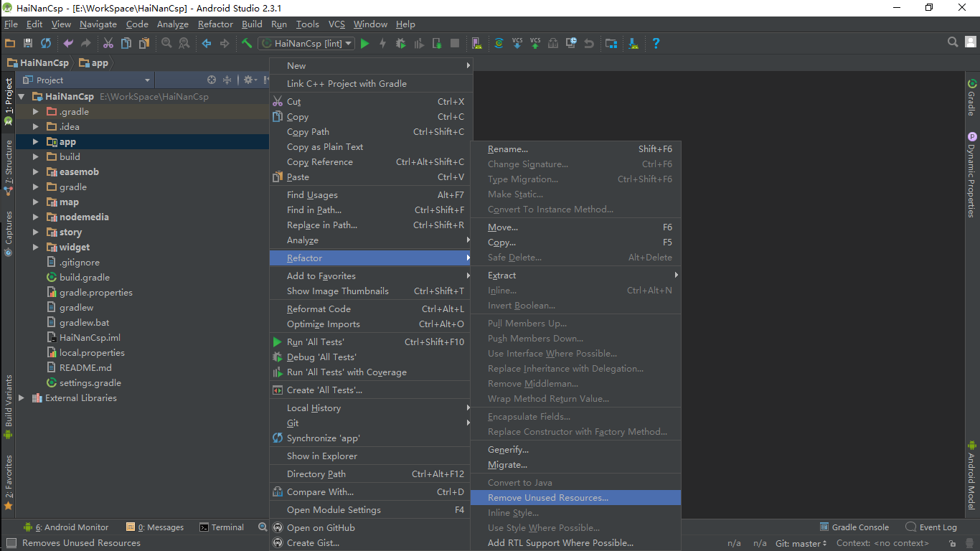Image resolution: width=980 pixels, height=551 pixels.
Task: Click the VCS Update Project icon
Action: [x=517, y=43]
